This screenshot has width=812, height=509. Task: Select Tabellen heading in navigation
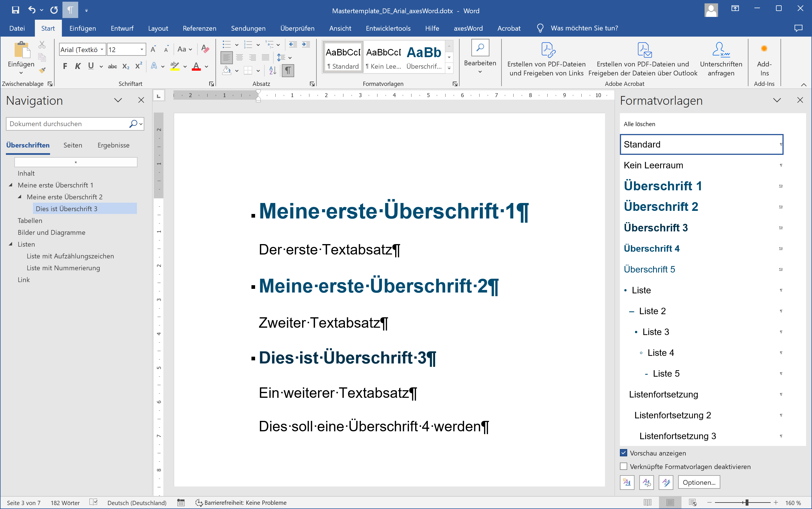(x=30, y=220)
